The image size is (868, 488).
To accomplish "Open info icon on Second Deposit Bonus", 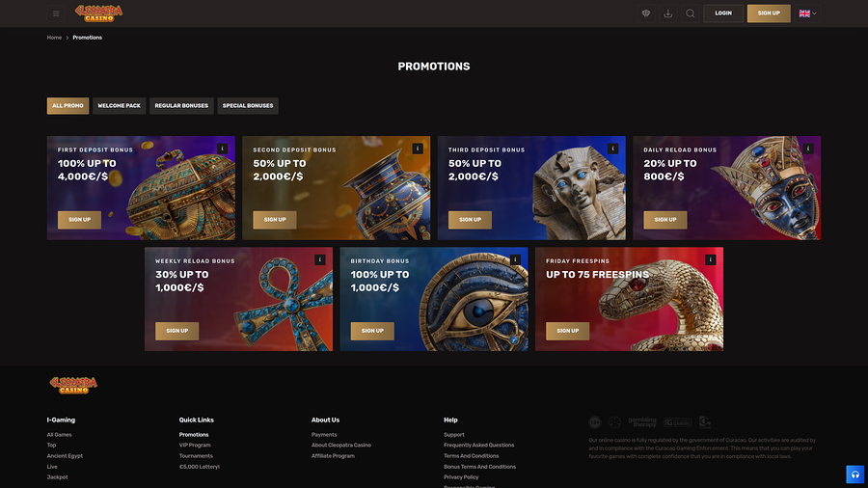I will [x=418, y=149].
